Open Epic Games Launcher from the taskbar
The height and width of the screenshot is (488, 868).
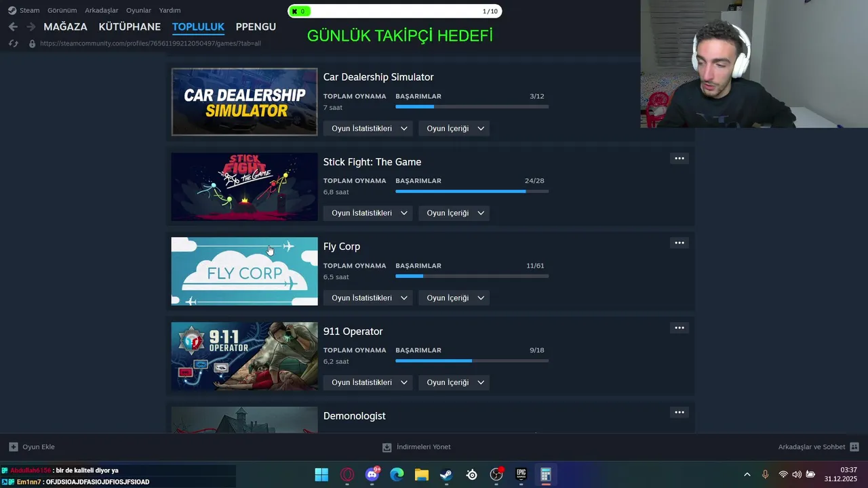click(521, 474)
